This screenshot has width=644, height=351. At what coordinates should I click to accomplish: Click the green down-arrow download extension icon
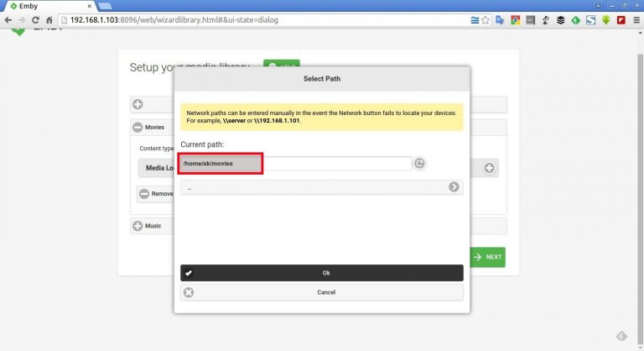click(605, 20)
